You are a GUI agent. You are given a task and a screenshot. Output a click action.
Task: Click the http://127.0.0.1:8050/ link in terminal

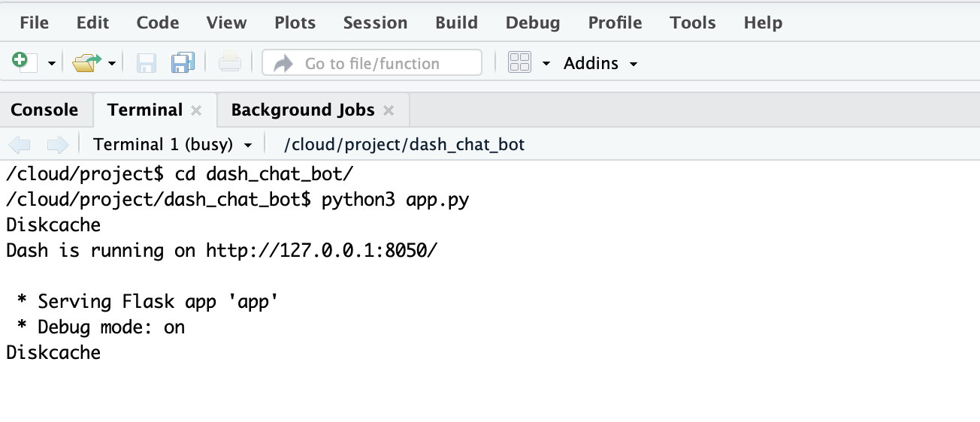322,250
